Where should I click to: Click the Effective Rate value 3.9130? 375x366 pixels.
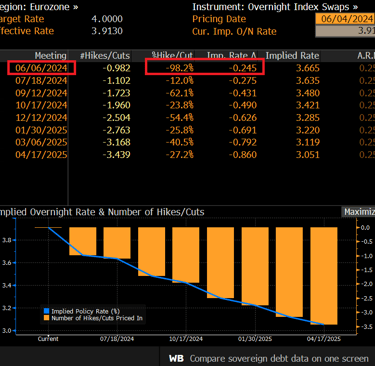pos(107,31)
